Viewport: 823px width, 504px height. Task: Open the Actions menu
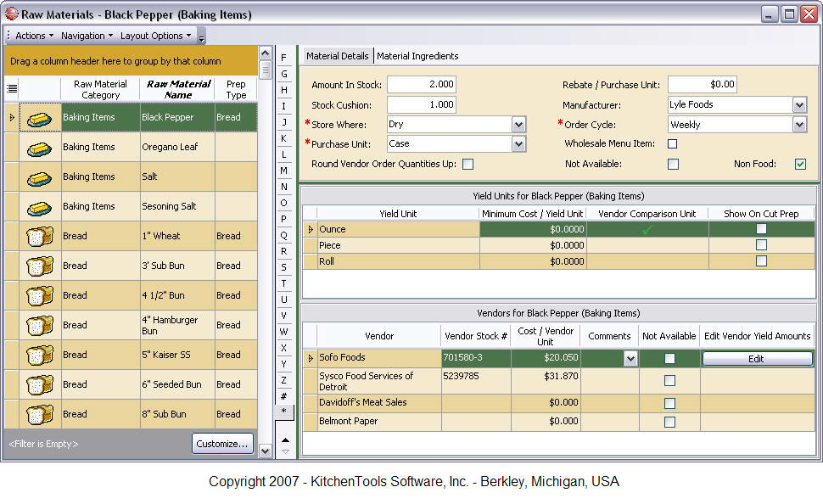point(34,36)
